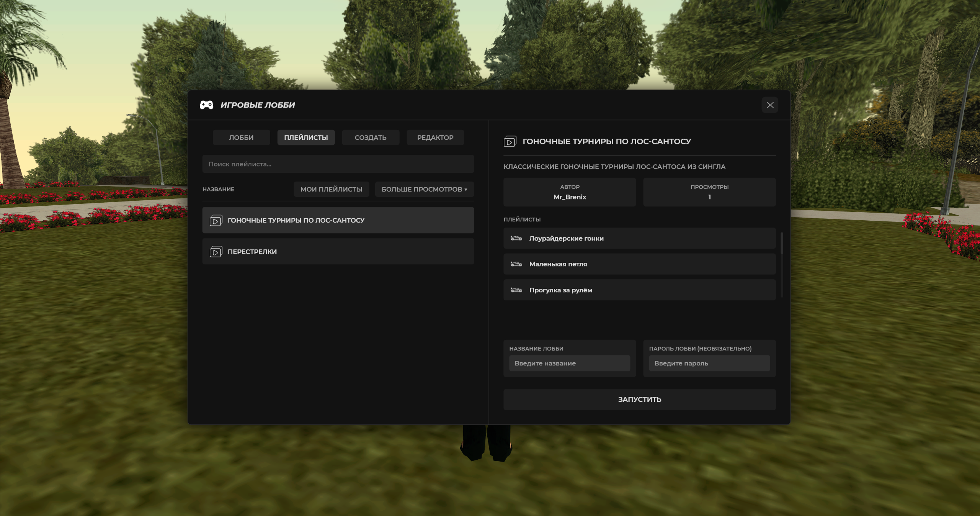The width and height of the screenshot is (980, 516).
Task: Click the НАЗВАНИЕ column header
Action: tap(218, 189)
